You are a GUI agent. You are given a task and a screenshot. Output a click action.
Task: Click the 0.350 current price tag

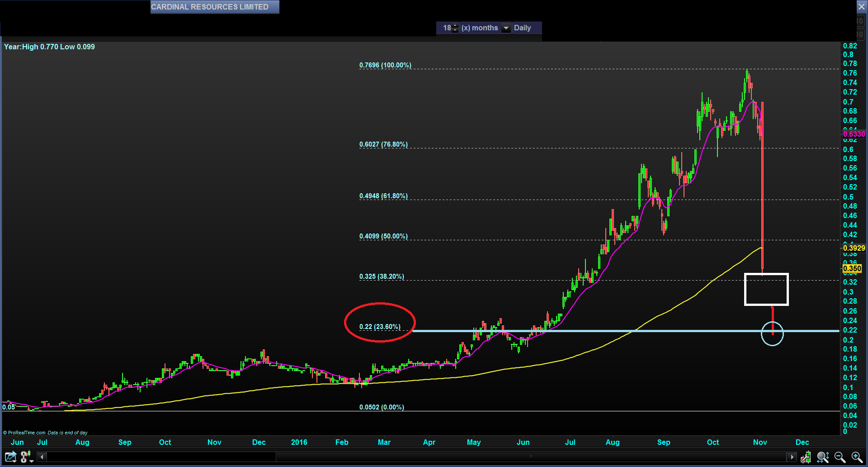(852, 268)
